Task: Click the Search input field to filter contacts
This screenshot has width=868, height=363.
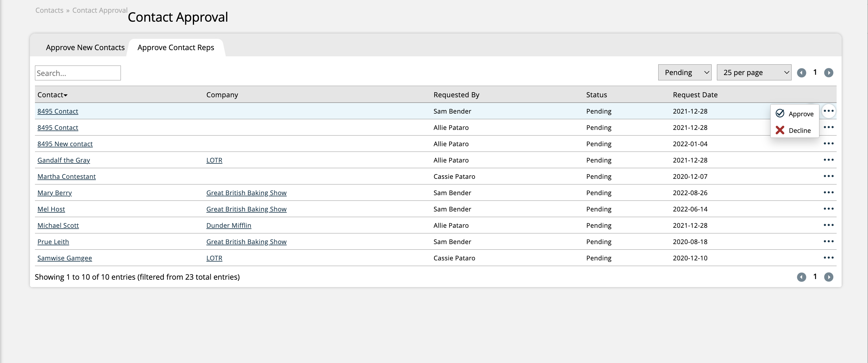Action: (78, 72)
